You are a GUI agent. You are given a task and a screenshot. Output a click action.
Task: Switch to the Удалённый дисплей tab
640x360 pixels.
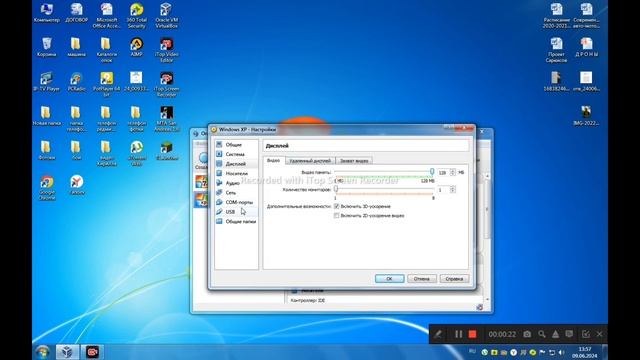coord(310,161)
